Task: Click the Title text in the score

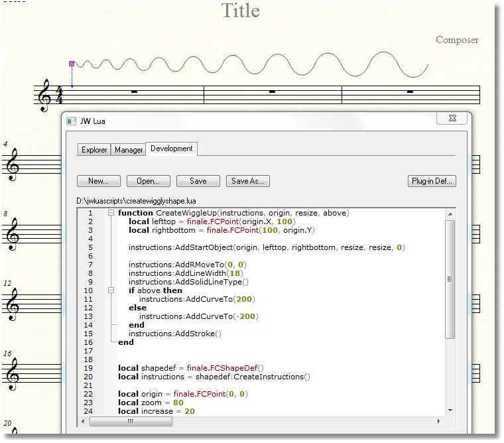Action: 240,11
